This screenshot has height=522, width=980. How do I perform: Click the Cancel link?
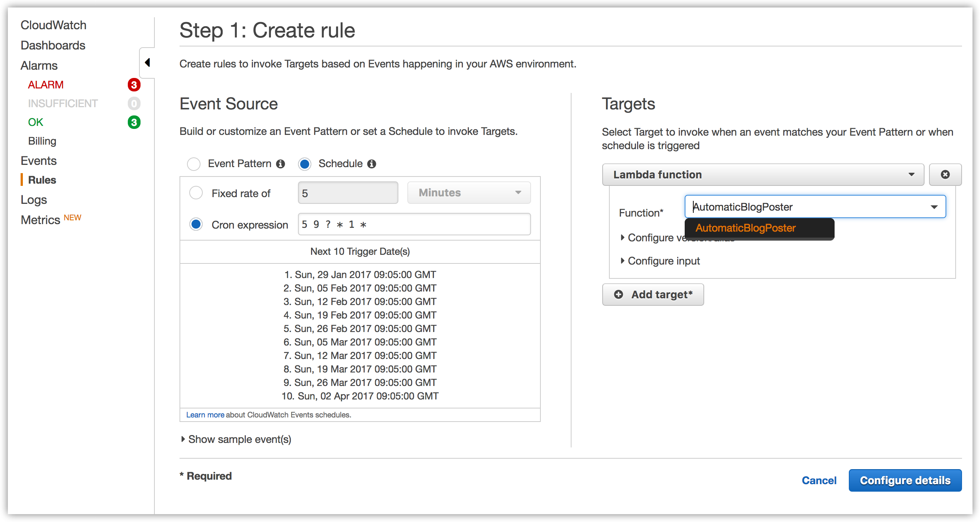click(x=819, y=480)
